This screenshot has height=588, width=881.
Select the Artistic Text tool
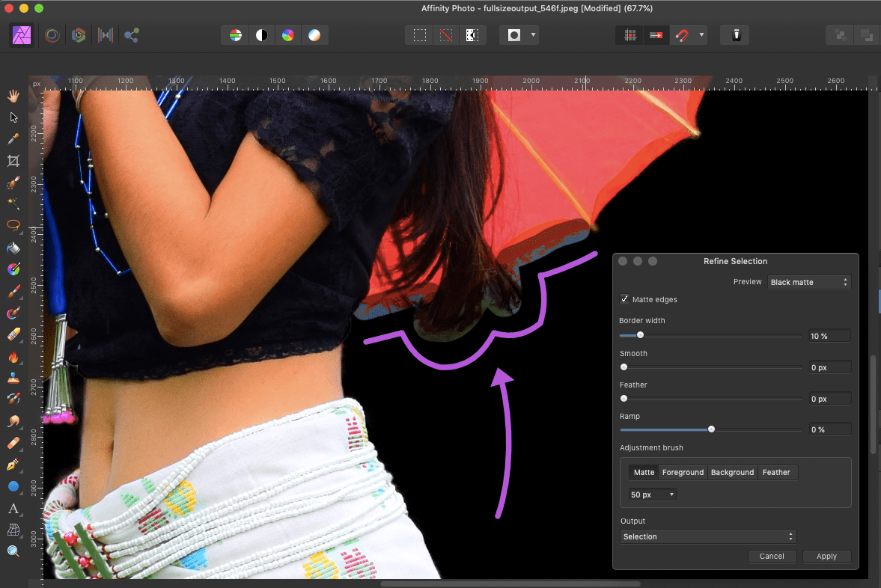pyautogui.click(x=13, y=509)
